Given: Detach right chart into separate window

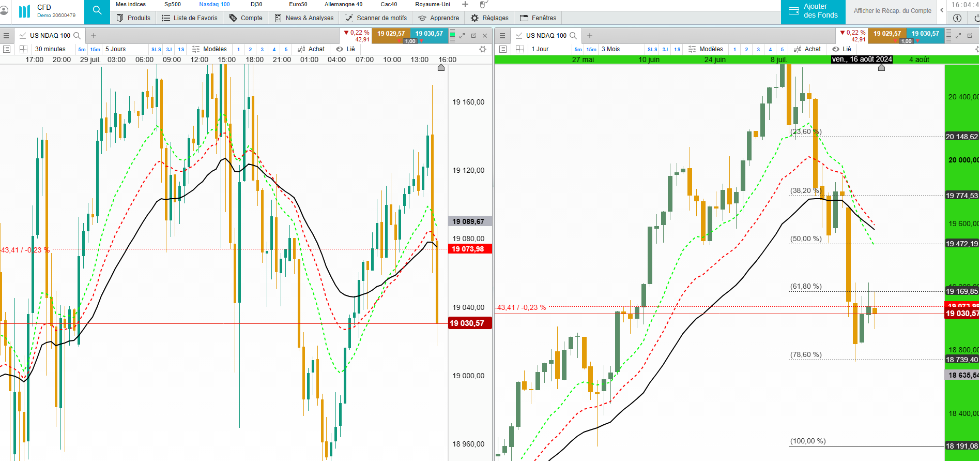Looking at the screenshot, I should [x=970, y=36].
